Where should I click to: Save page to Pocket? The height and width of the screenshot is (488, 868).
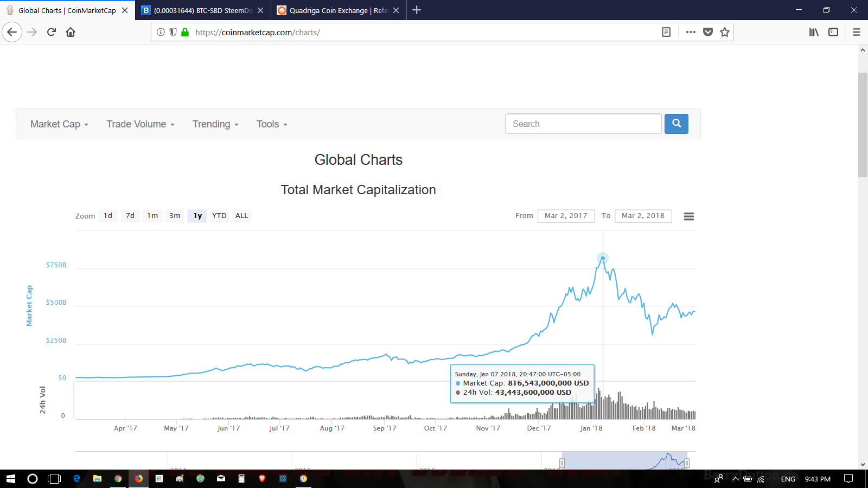point(707,32)
